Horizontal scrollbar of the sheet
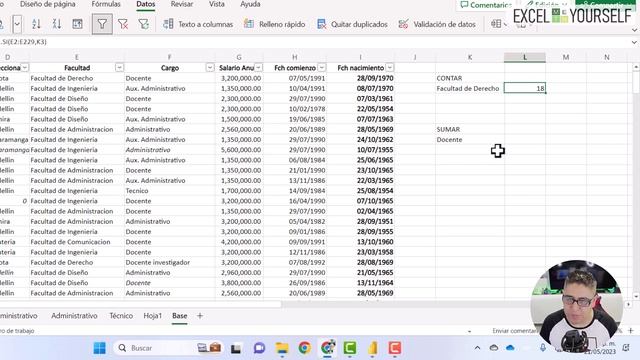Image resolution: width=640 pixels, height=360 pixels. (141, 304)
